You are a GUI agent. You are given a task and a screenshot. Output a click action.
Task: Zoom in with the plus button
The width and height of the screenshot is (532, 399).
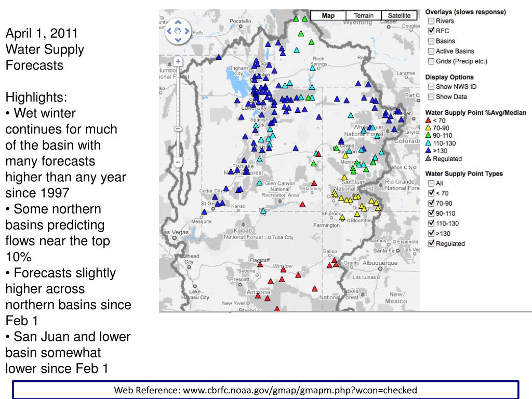[178, 61]
